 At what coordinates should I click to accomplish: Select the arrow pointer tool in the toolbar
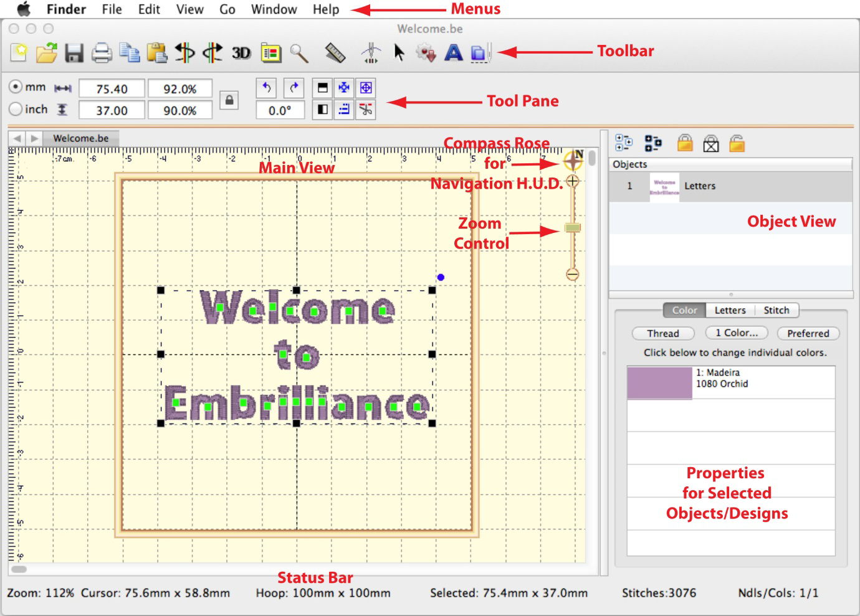399,53
